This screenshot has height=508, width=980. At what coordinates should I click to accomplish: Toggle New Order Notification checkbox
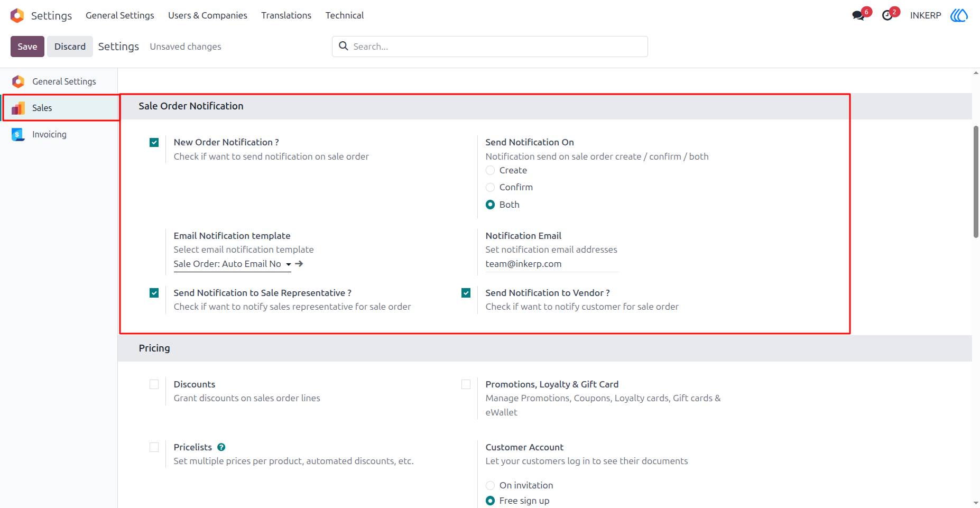coord(154,142)
